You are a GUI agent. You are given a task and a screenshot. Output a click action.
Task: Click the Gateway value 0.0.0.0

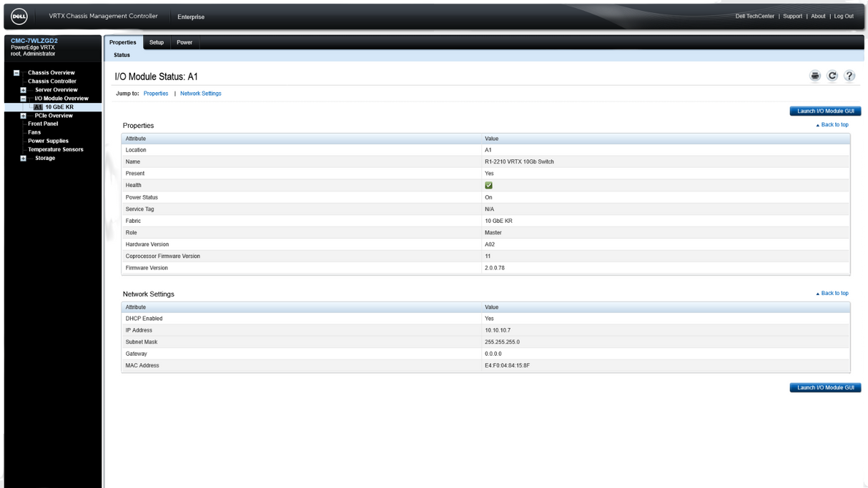coord(493,354)
